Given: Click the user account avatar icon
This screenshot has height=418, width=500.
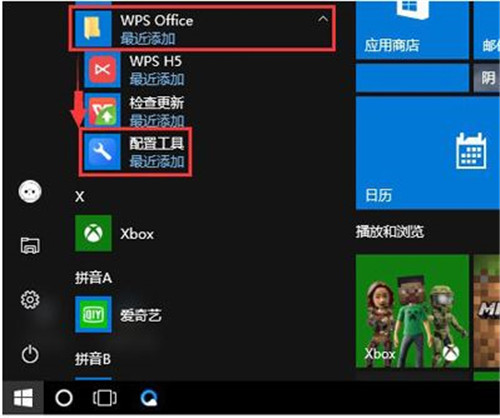Looking at the screenshot, I should [x=30, y=192].
